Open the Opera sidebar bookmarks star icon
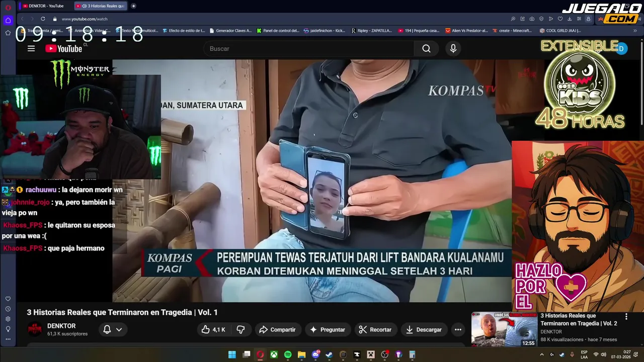644x362 pixels. point(8,33)
